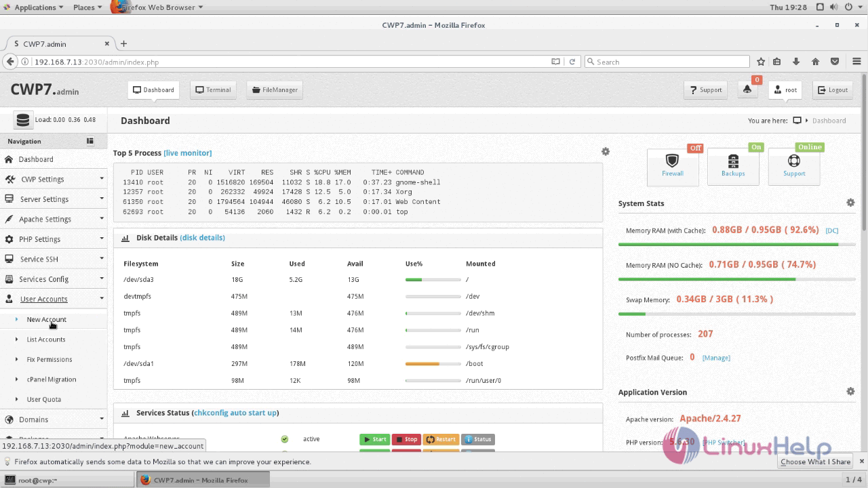Open the bookmarks library icon
Viewport: 868px width, 488px height.
coord(777,62)
